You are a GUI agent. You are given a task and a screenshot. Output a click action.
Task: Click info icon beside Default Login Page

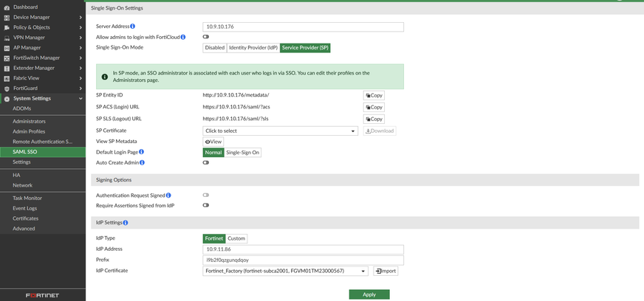141,152
